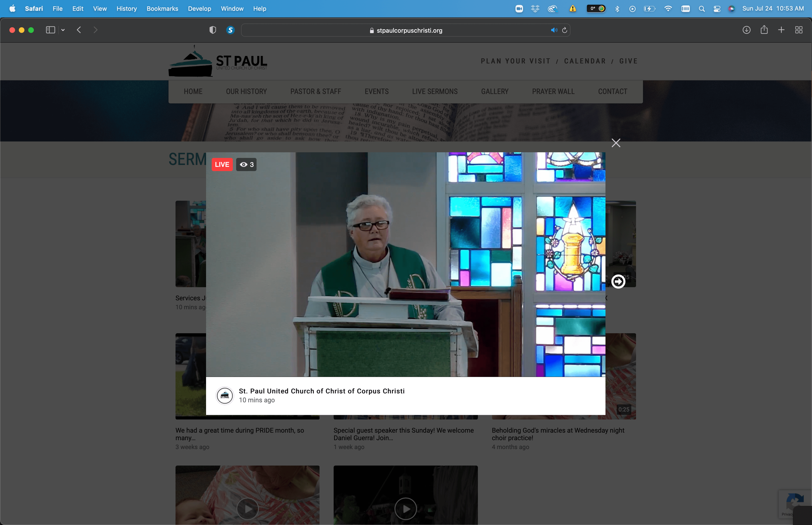The height and width of the screenshot is (525, 812).
Task: Go to Gallery nav tab
Action: point(495,91)
